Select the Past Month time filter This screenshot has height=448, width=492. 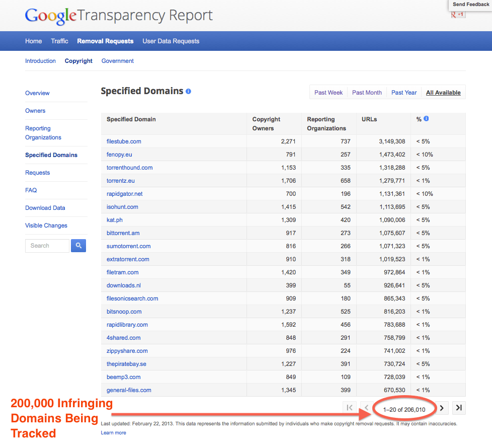[367, 93]
